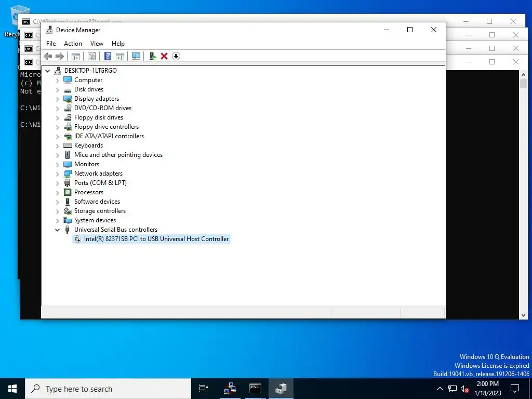Expand the System devices category
This screenshot has width=532, height=399.
click(x=57, y=220)
